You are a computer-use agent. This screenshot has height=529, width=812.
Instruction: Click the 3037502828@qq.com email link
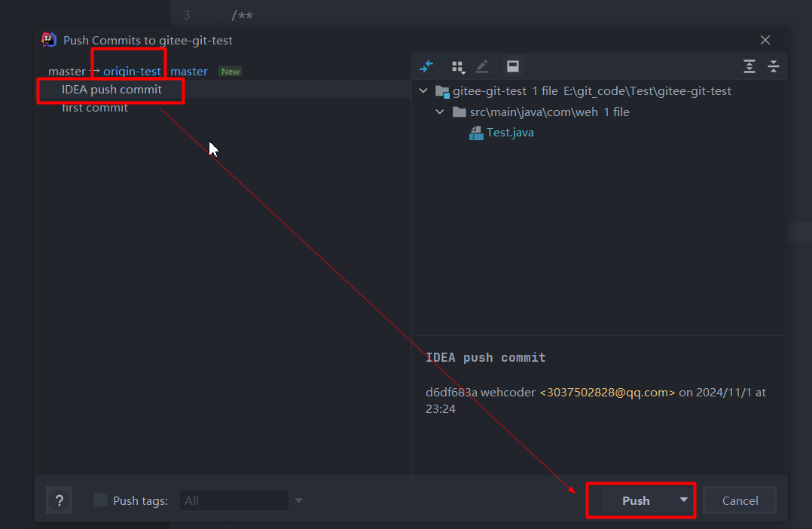tap(607, 393)
